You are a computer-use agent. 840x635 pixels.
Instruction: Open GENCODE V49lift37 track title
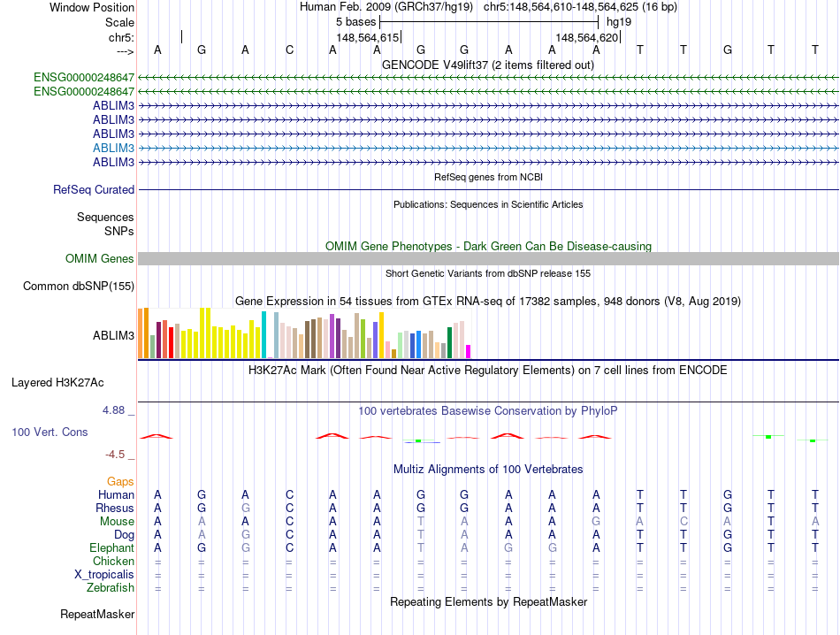(487, 65)
